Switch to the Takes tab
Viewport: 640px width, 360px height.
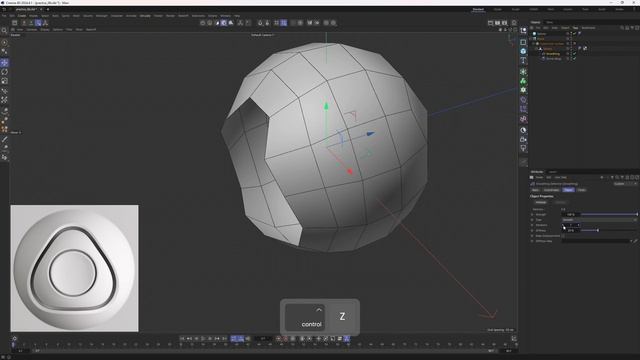550,22
